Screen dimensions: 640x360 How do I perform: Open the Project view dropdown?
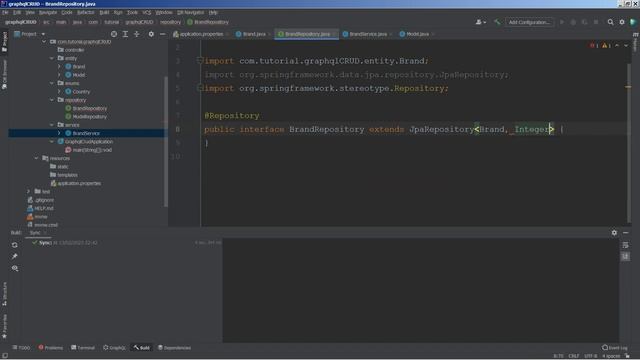pyautogui.click(x=29, y=34)
